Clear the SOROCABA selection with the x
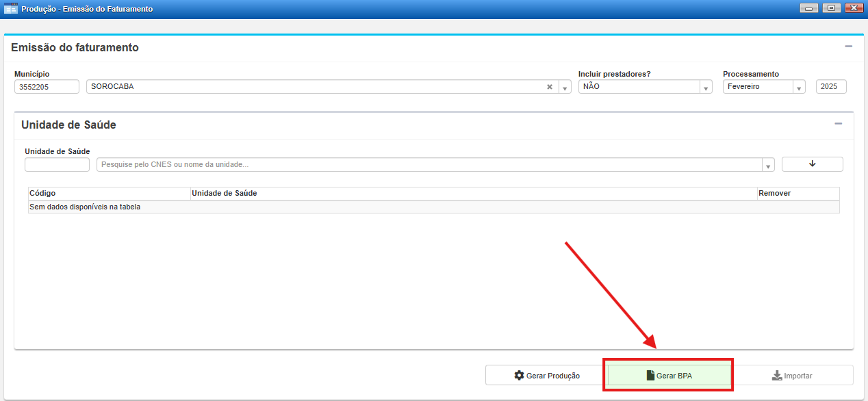The height and width of the screenshot is (401, 868). pyautogui.click(x=549, y=87)
